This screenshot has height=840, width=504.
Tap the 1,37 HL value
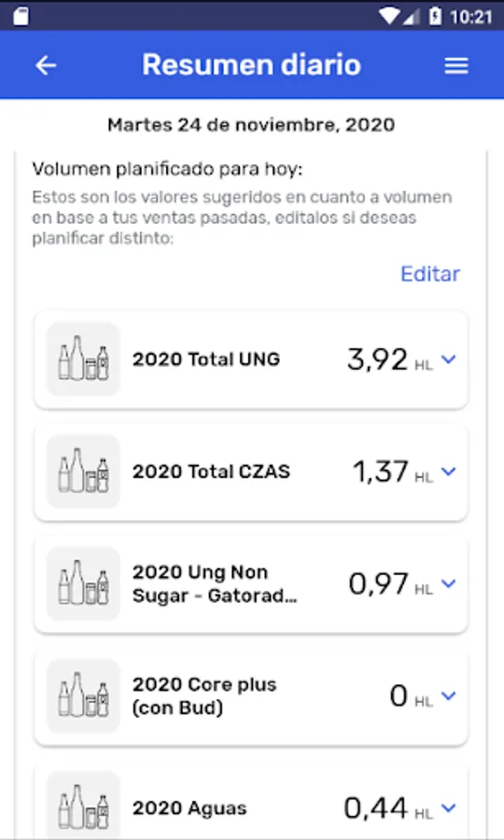[x=393, y=471]
